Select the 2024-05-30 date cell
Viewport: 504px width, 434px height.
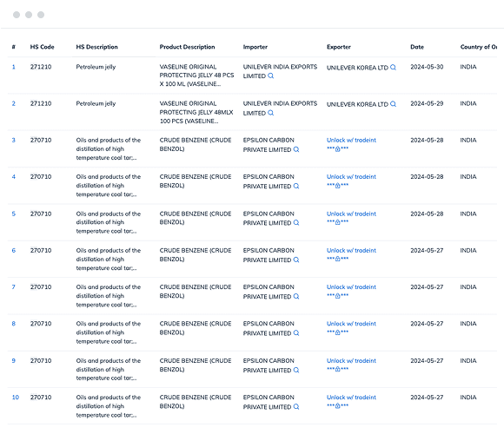click(x=427, y=67)
